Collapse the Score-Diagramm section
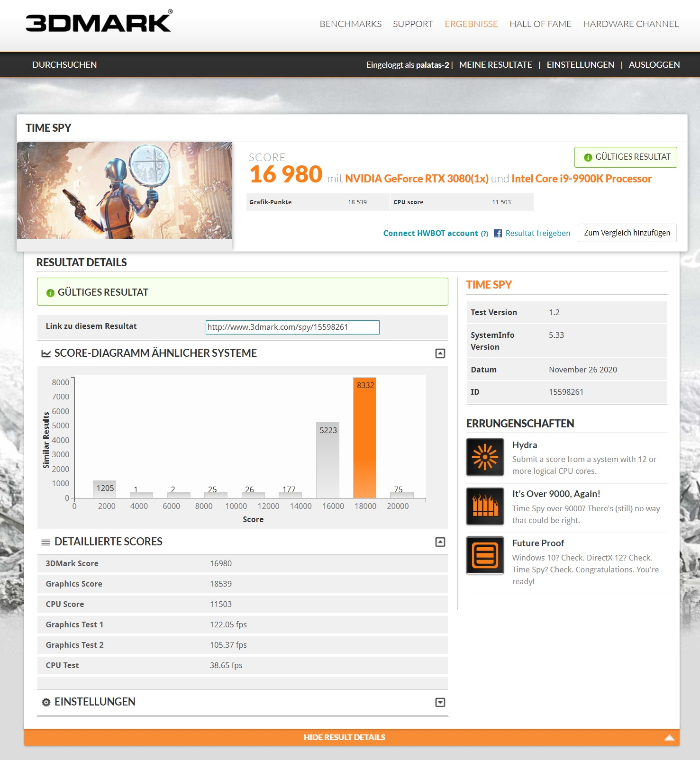Screen dimensions: 700x760 pyautogui.click(x=440, y=353)
